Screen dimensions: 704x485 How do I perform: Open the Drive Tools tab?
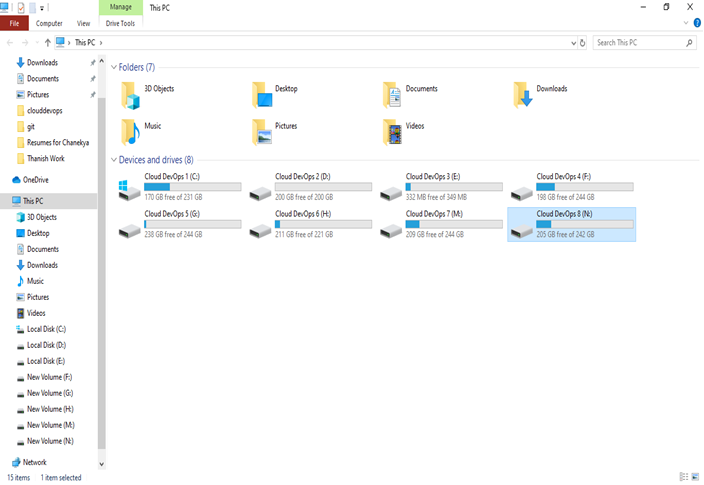120,22
